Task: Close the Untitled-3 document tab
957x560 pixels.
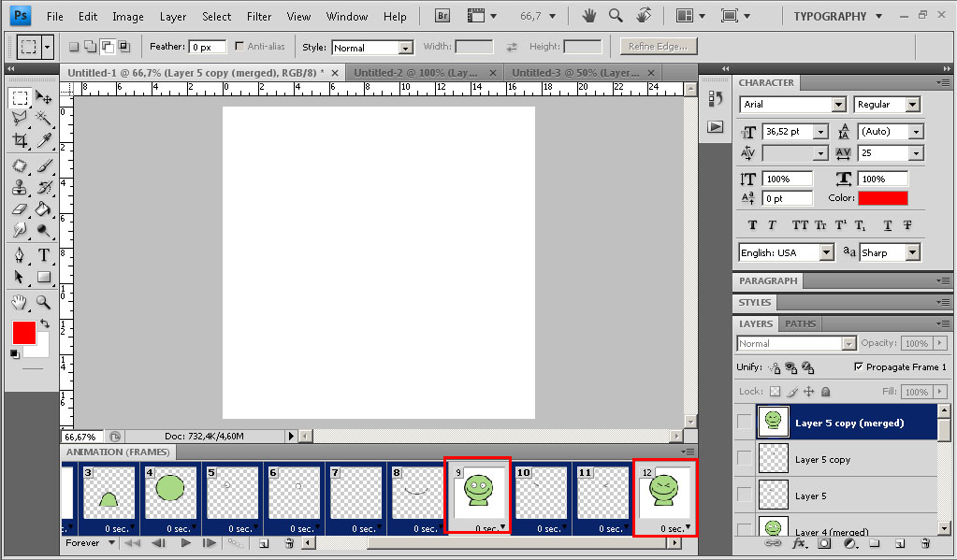Action: coord(650,73)
